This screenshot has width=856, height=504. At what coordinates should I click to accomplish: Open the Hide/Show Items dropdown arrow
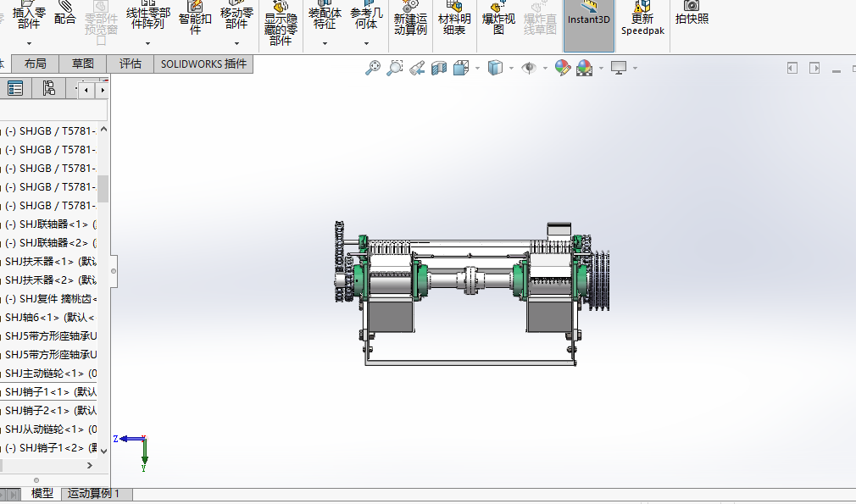(545, 68)
